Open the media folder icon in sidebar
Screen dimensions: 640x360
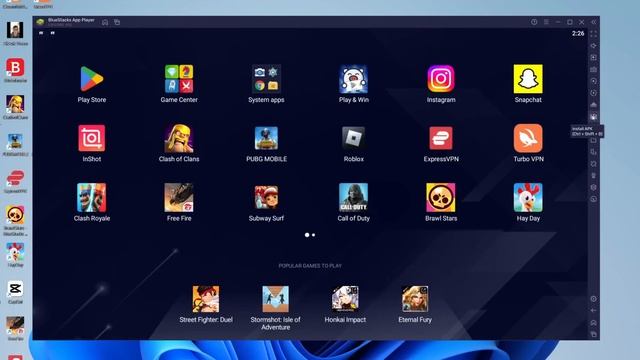pyautogui.click(x=593, y=140)
